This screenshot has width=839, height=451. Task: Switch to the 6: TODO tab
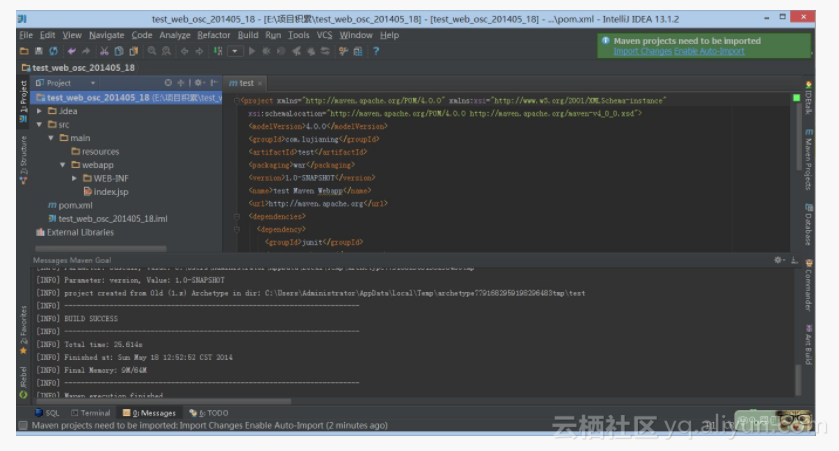pyautogui.click(x=209, y=413)
